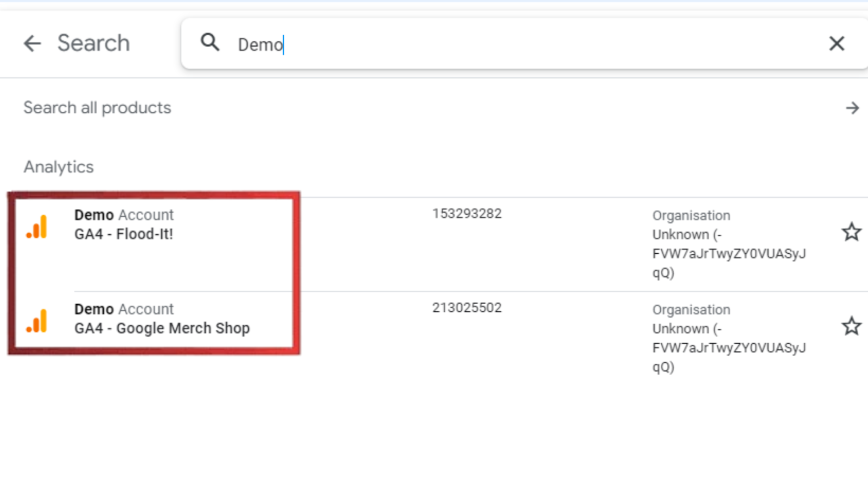Open Demo Account GA4 - Flood-It! property
Screen dimensions: 868x488
(124, 224)
